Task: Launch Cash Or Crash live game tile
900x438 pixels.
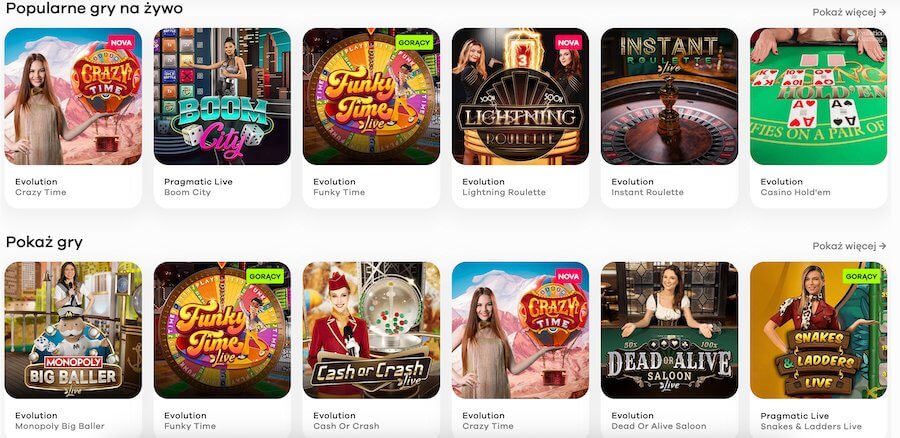Action: (x=371, y=330)
